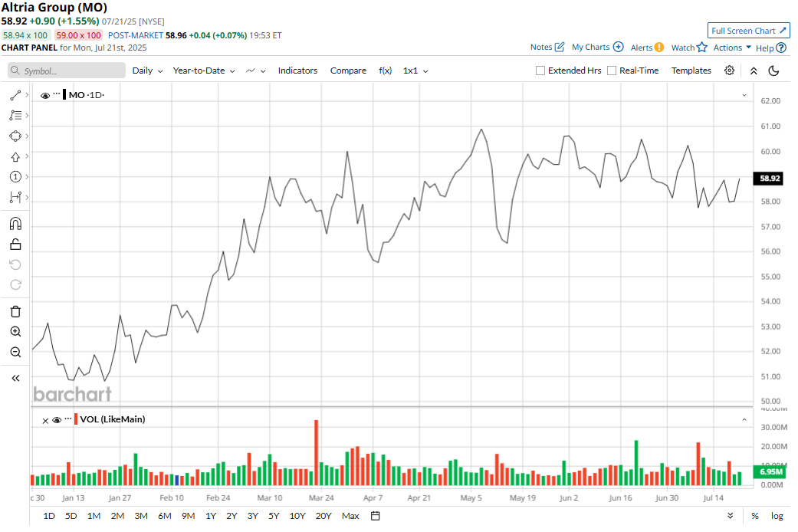
Task: Toggle MO series visibility eye
Action: (45, 96)
